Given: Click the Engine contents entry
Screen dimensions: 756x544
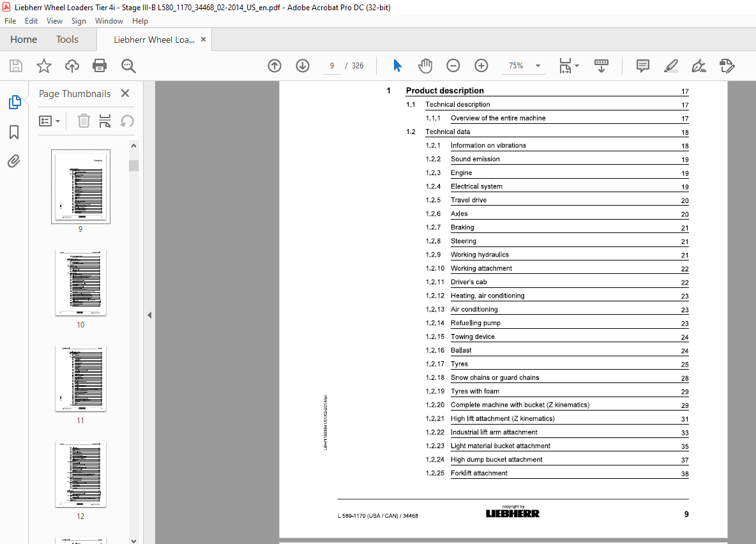Looking at the screenshot, I should coord(462,172).
